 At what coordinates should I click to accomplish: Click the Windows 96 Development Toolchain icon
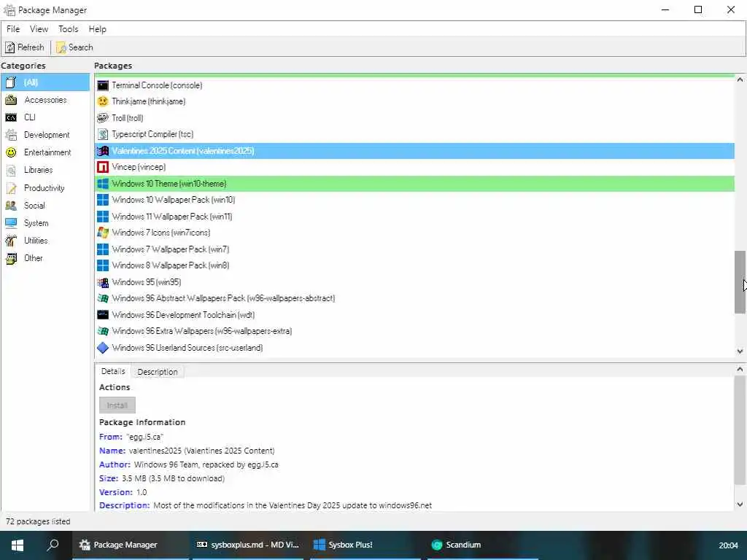(102, 315)
